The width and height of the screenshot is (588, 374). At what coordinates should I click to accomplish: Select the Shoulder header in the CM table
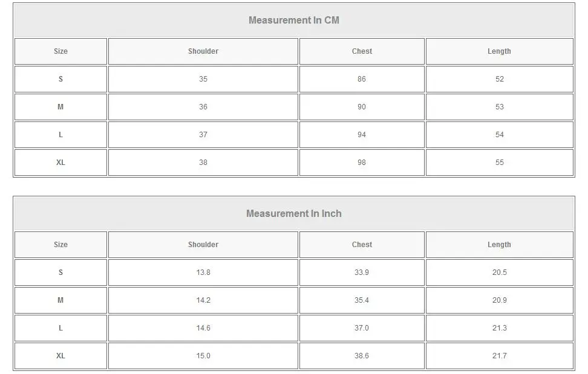click(x=203, y=51)
